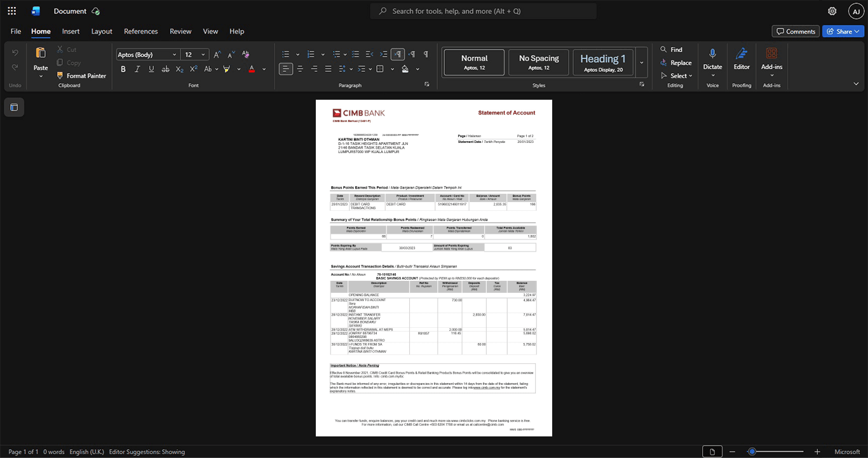Center align the paragraph
The width and height of the screenshot is (868, 458).
click(x=300, y=69)
